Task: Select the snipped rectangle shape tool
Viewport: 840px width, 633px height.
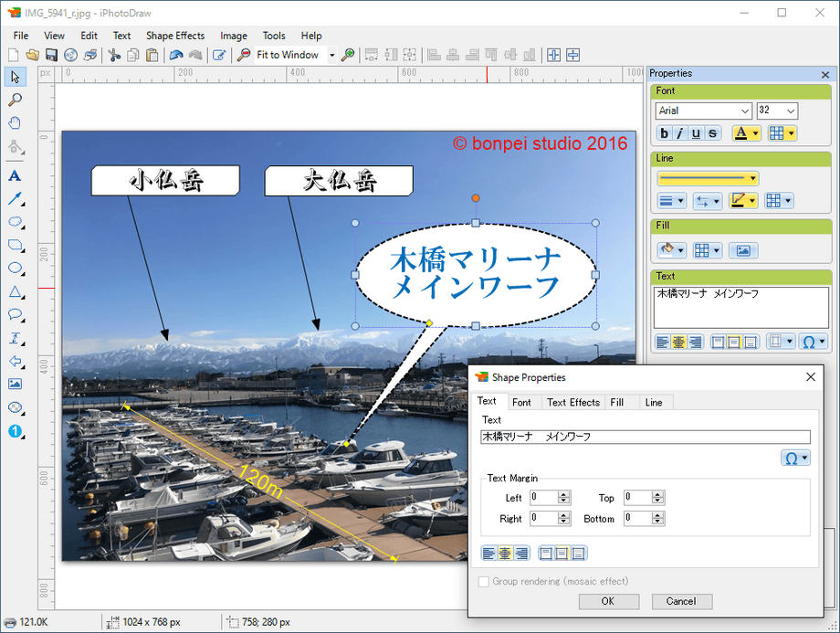Action: point(15,245)
